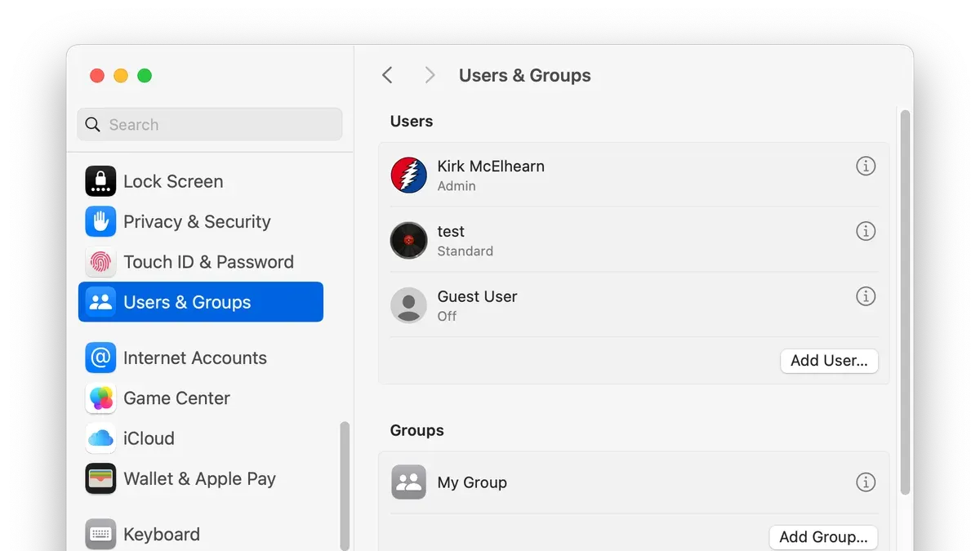Viewport: 980px width, 551px height.
Task: Open info for Guest User
Action: pos(866,296)
